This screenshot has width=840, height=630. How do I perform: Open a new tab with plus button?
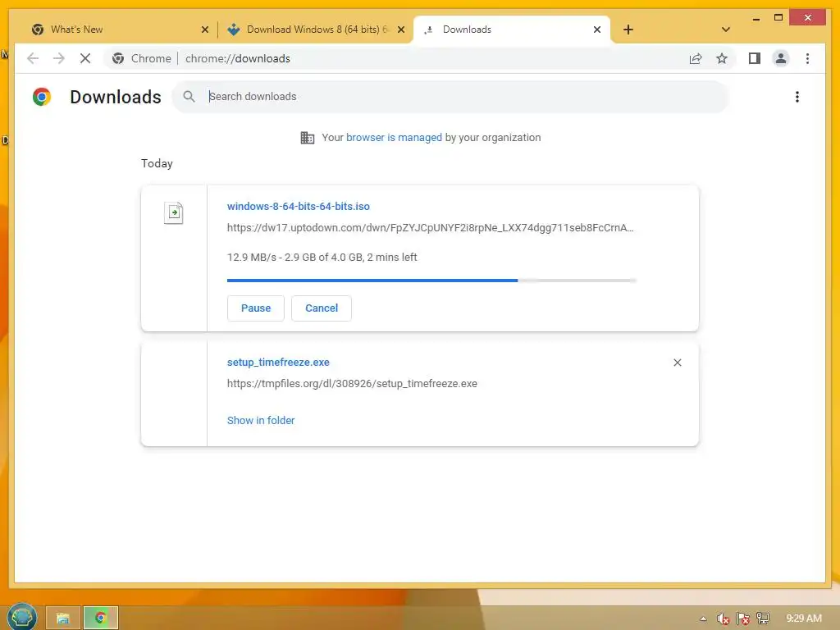point(628,30)
